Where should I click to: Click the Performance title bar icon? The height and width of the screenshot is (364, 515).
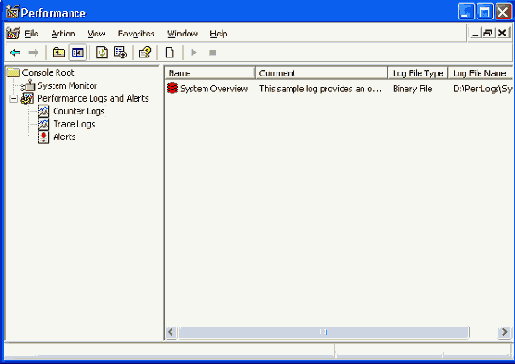click(x=12, y=12)
